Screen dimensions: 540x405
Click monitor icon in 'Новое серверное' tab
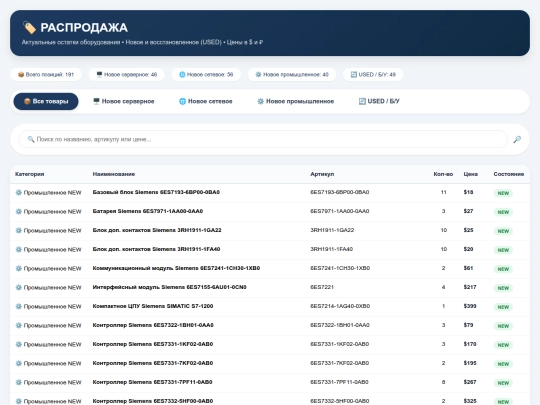[96, 101]
